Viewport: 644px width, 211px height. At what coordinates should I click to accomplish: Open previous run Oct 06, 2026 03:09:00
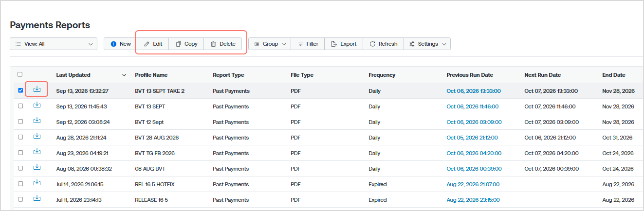tap(474, 122)
